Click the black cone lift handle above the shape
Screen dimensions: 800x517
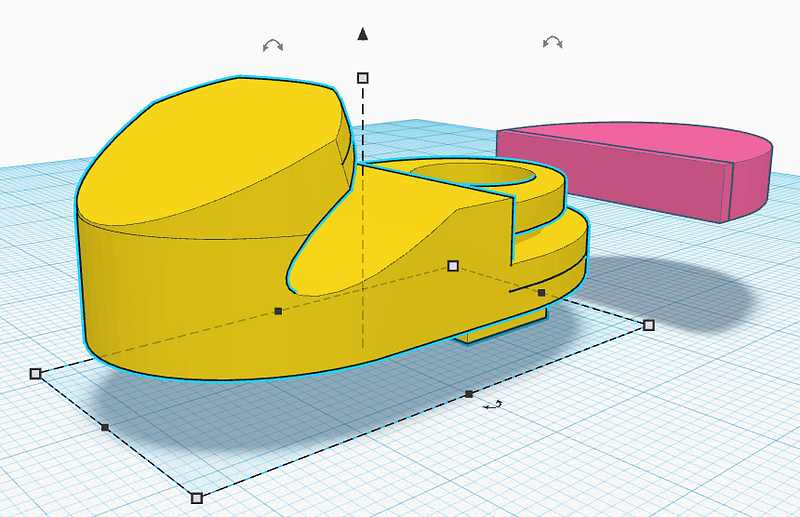tap(363, 34)
